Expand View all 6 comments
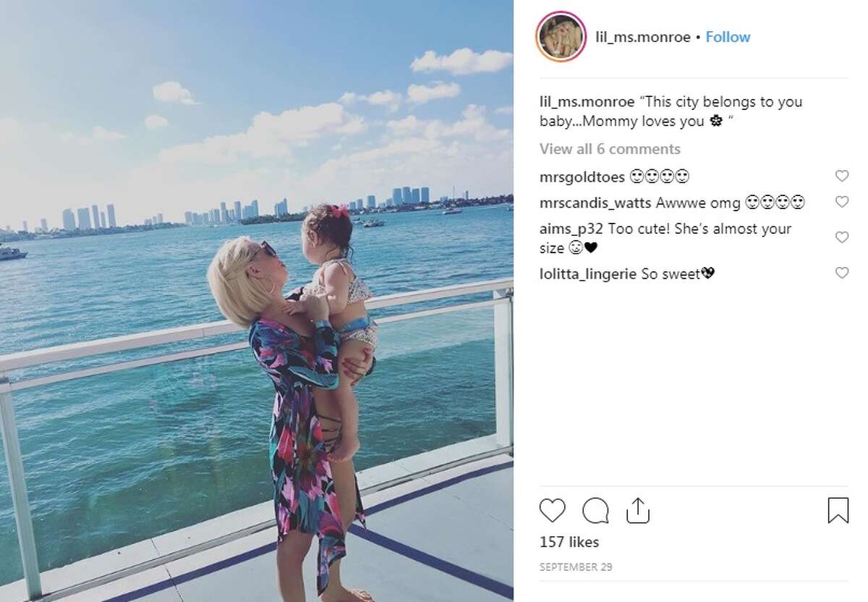868x602 pixels. coord(610,149)
